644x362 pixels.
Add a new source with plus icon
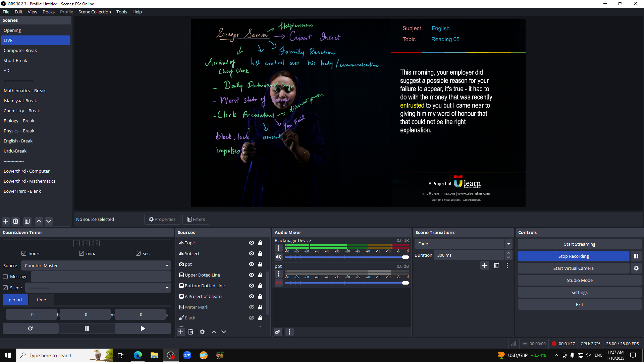click(x=181, y=332)
